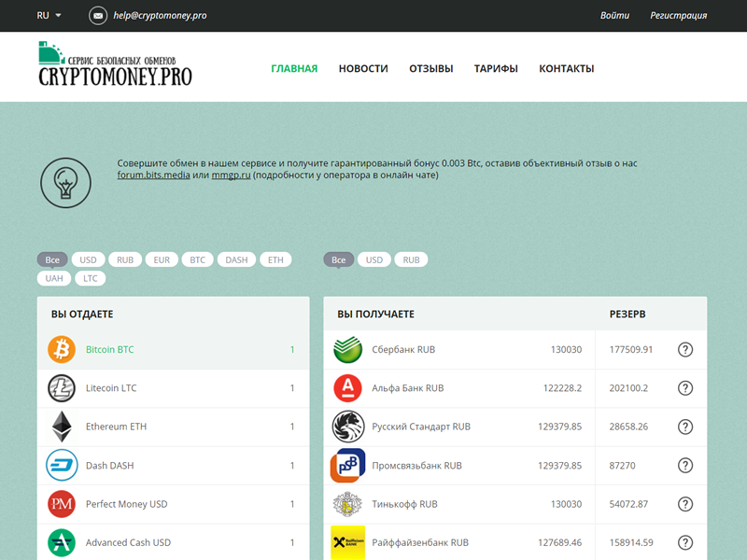747x560 pixels.
Task: Click the Advanced Cash logo icon
Action: pos(62,543)
